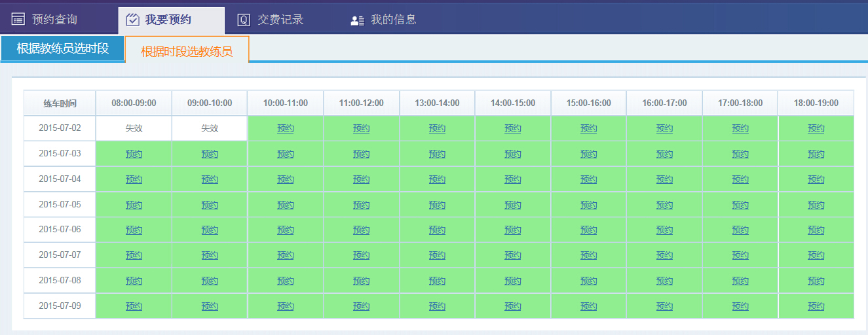Click the 失效 cell for 08:00-09:00

coord(134,128)
